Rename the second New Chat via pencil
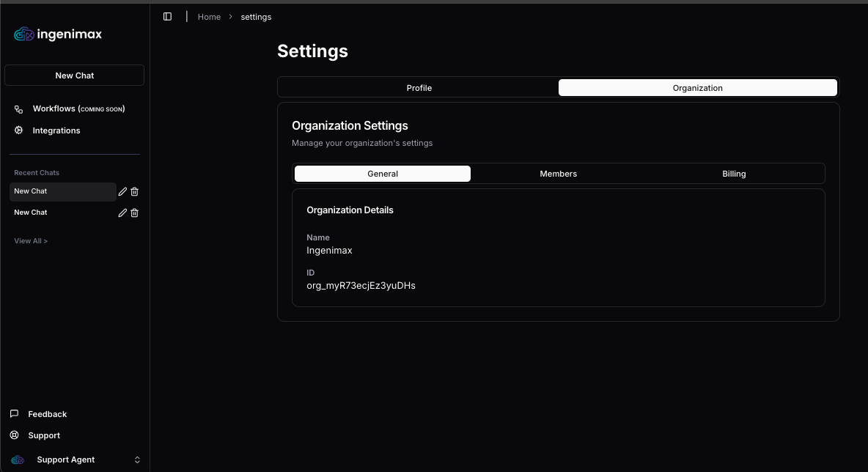The width and height of the screenshot is (868, 472). [122, 213]
